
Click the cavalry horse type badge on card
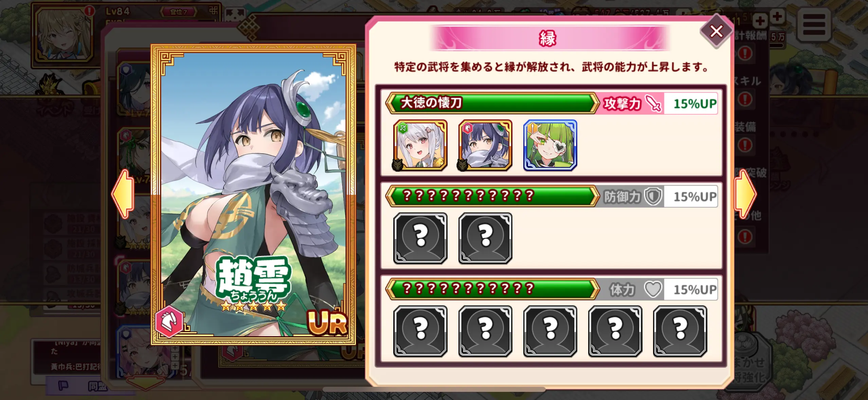(169, 321)
